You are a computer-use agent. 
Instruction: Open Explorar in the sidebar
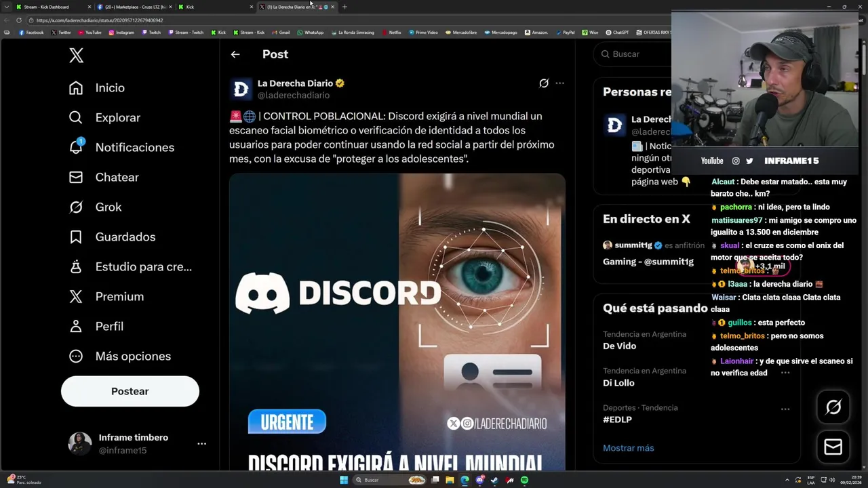[104, 118]
